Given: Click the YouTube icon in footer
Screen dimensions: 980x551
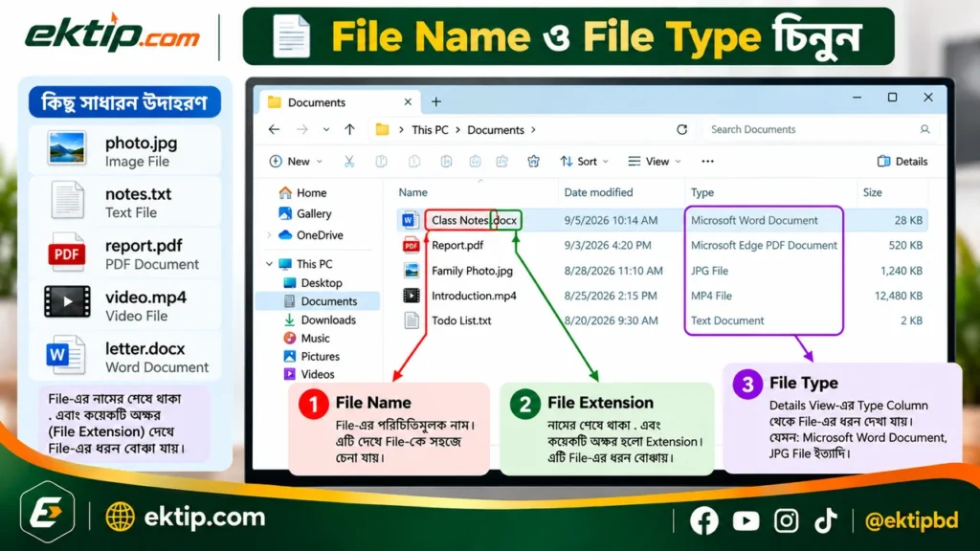Looking at the screenshot, I should [x=746, y=521].
